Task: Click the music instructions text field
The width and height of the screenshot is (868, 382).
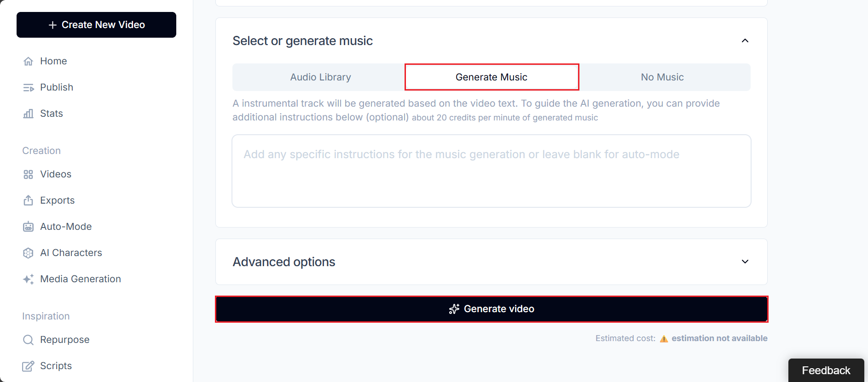Action: coord(491,171)
